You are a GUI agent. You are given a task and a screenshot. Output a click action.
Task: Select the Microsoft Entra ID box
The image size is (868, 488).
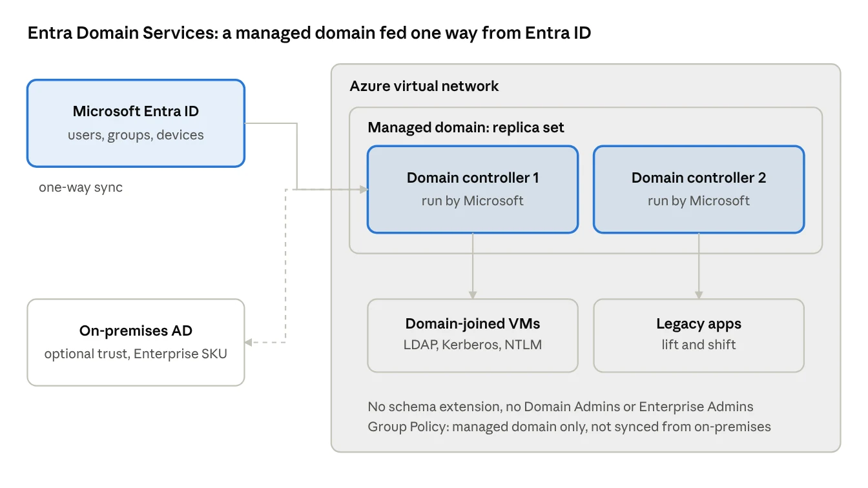(136, 123)
